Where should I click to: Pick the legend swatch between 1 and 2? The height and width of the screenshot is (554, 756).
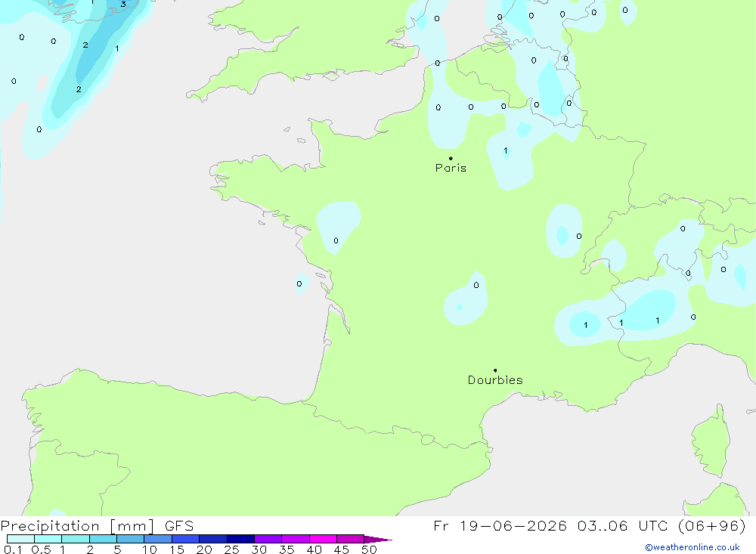tap(76, 539)
